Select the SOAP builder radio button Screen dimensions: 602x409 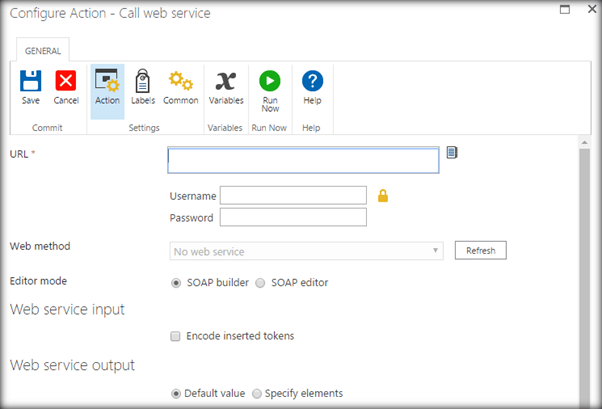[x=177, y=283]
